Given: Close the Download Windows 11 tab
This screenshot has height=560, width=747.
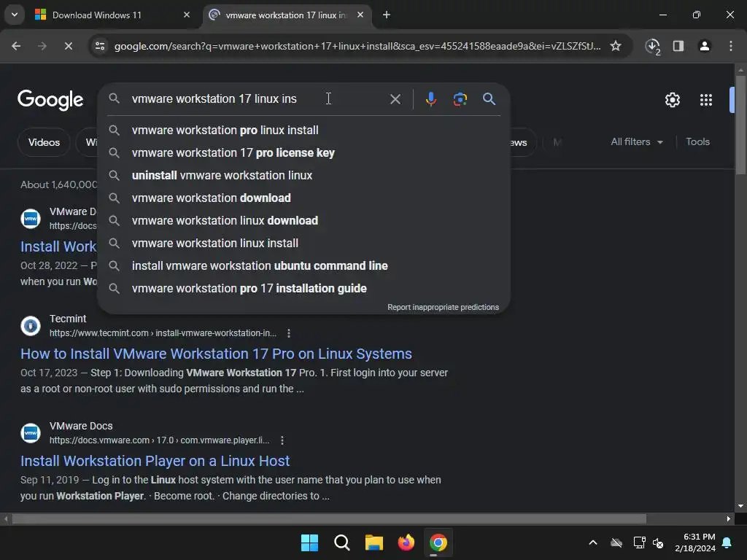Looking at the screenshot, I should 187,15.
